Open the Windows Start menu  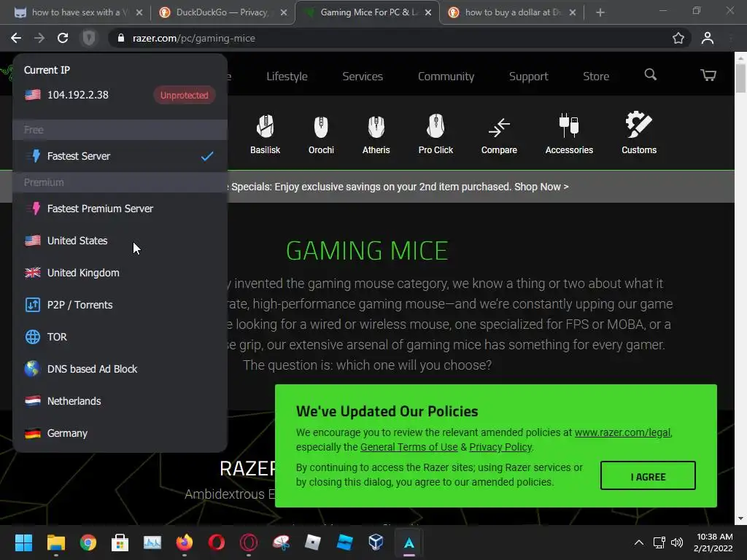click(23, 542)
